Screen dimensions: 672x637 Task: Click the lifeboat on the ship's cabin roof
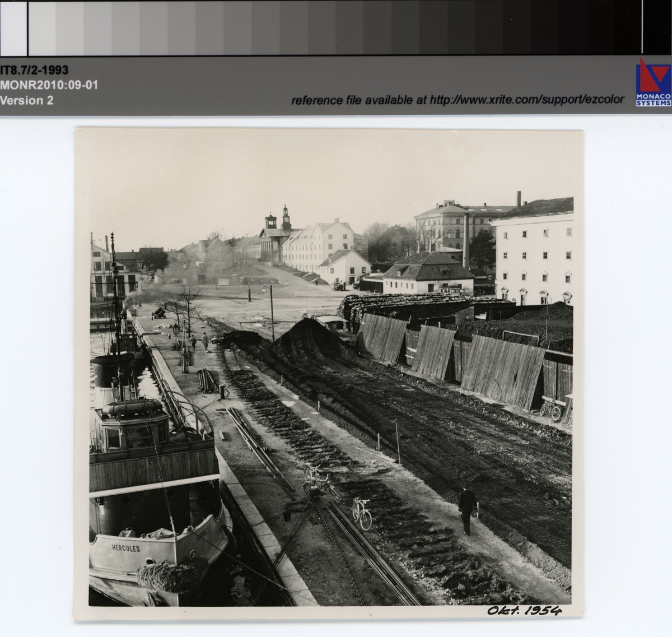(132, 407)
